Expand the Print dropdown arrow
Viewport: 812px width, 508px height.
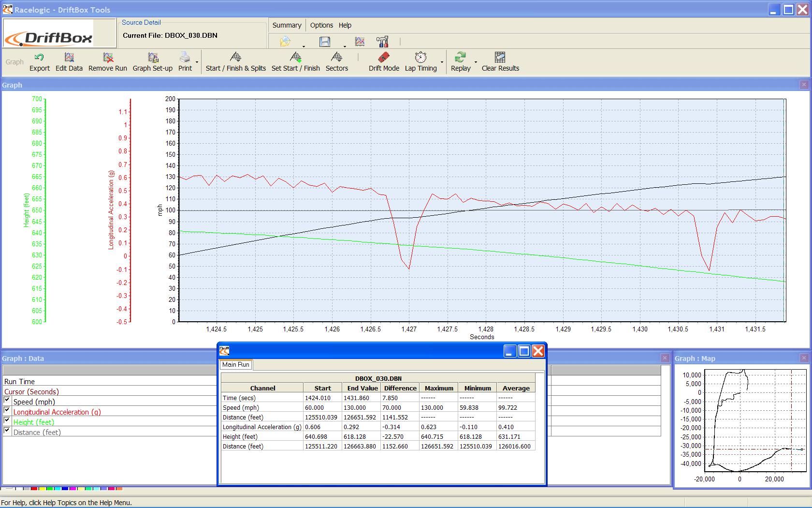[x=197, y=62]
